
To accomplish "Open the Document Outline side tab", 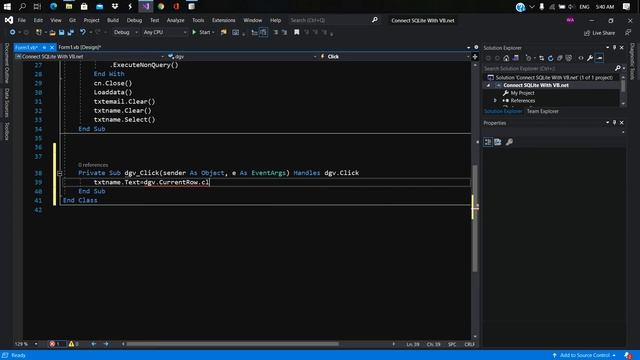I will [6, 63].
